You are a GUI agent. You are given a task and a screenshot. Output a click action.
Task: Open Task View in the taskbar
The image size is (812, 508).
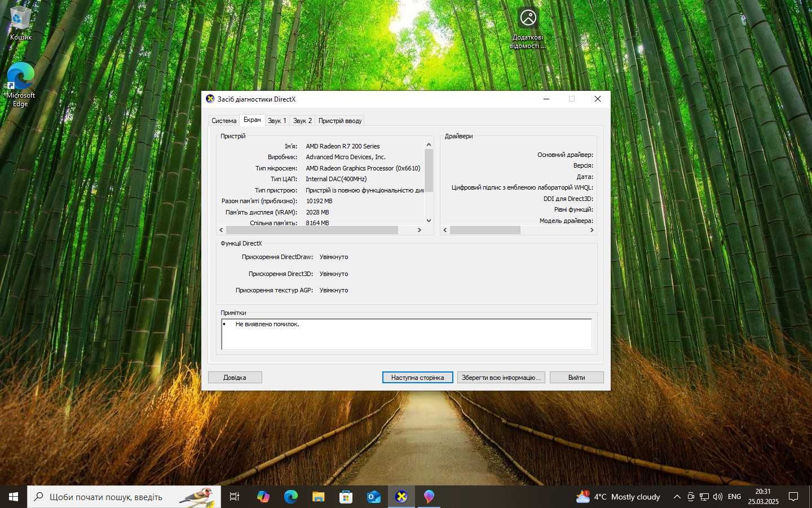tap(235, 497)
